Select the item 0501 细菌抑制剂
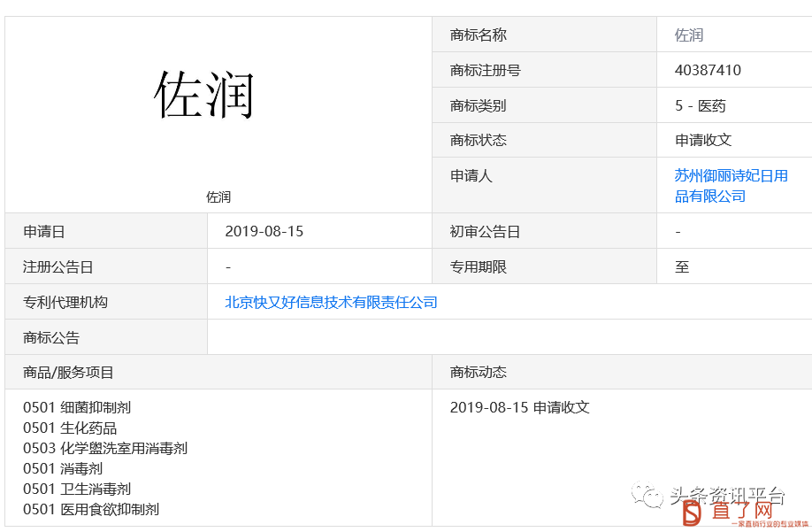This screenshot has height=532, width=812. [77, 407]
